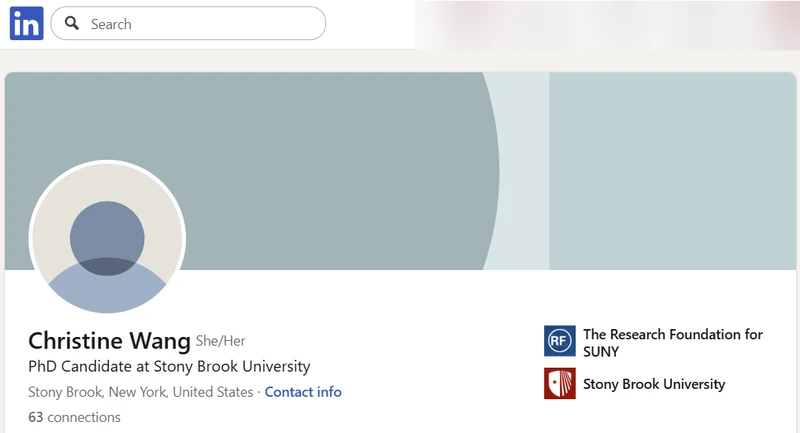800x433 pixels.
Task: View the 63 connections list
Action: [x=74, y=417]
